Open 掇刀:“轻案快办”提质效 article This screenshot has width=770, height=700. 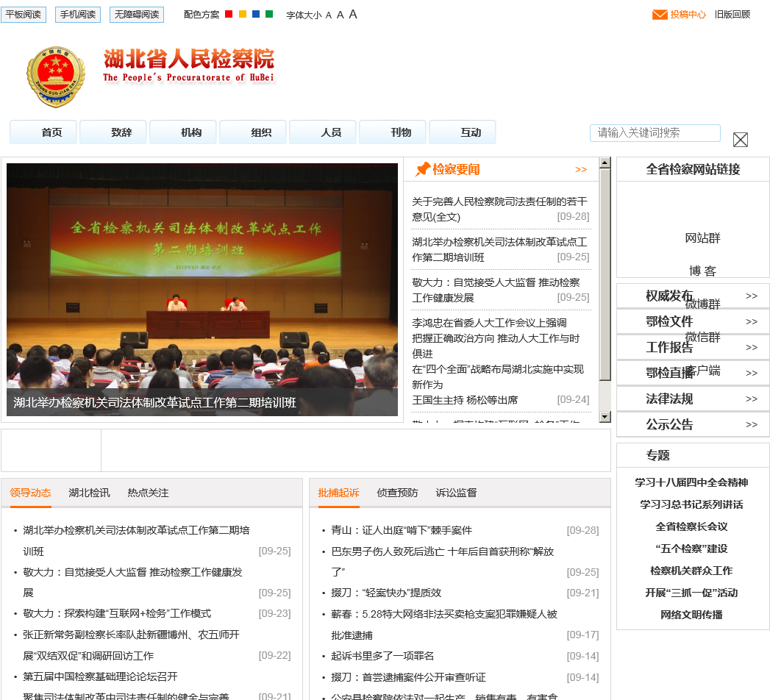point(386,593)
